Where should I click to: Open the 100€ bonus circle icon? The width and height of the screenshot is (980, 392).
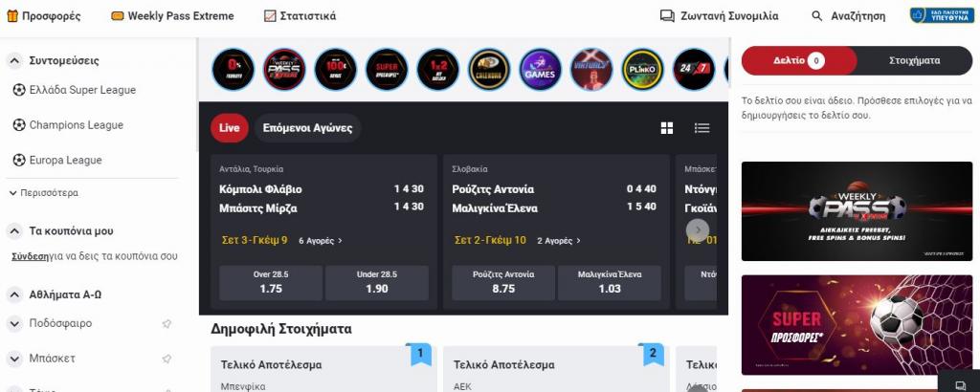pyautogui.click(x=336, y=69)
